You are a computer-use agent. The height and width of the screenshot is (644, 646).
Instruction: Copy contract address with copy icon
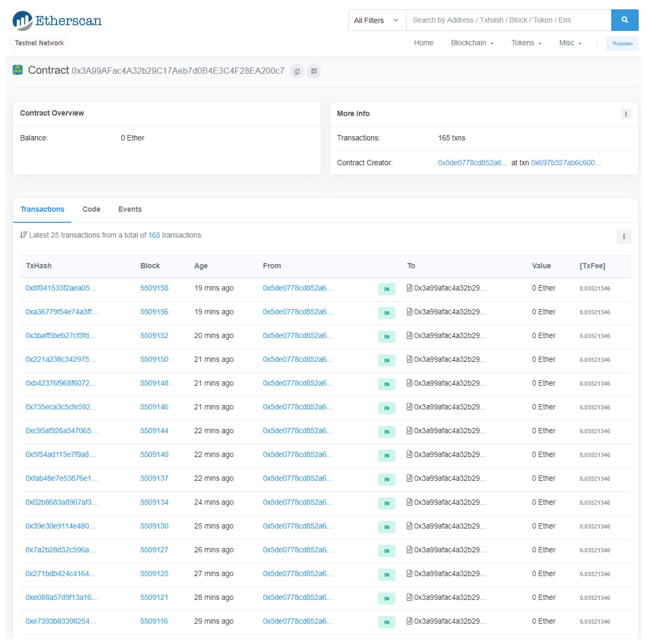tap(297, 71)
